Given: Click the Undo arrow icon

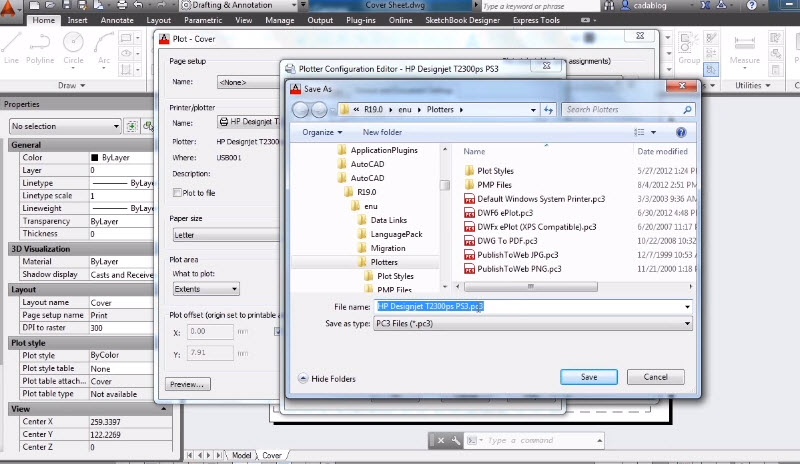Looking at the screenshot, I should (x=139, y=6).
